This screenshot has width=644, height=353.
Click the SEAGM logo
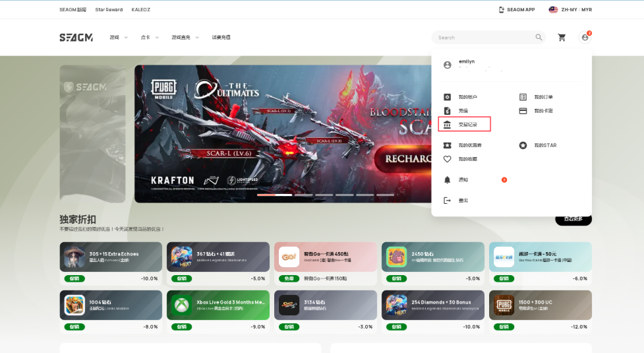tap(76, 38)
